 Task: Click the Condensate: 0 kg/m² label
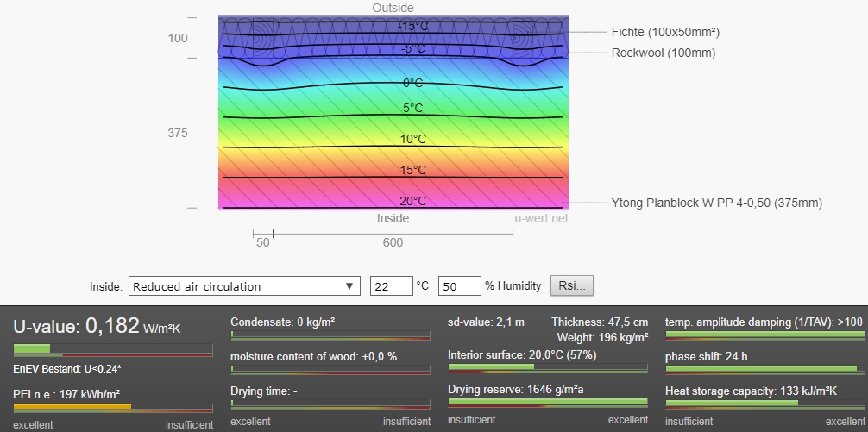coord(282,322)
